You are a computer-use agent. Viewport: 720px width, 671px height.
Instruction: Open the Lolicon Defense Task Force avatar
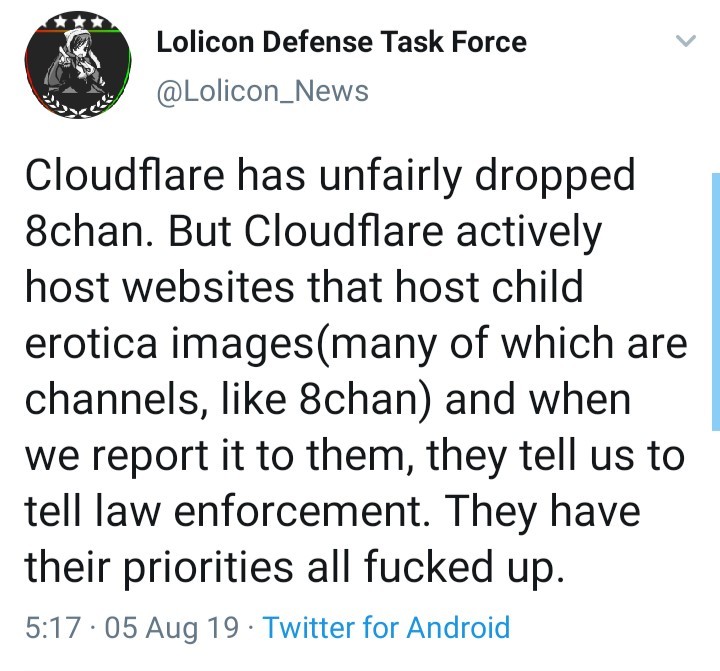[78, 65]
